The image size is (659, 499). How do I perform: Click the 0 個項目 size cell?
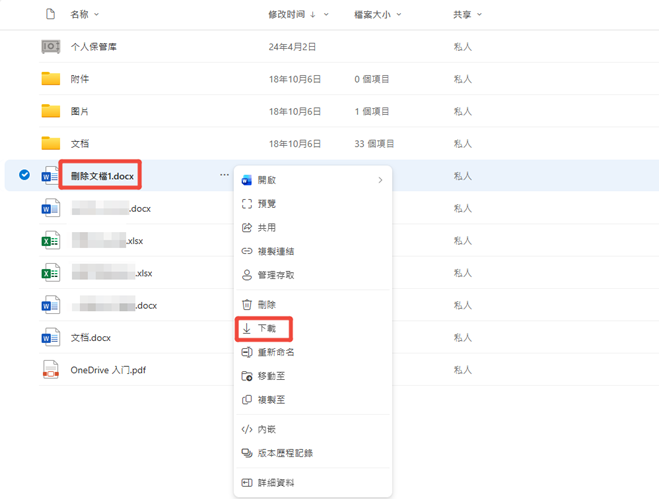click(372, 79)
